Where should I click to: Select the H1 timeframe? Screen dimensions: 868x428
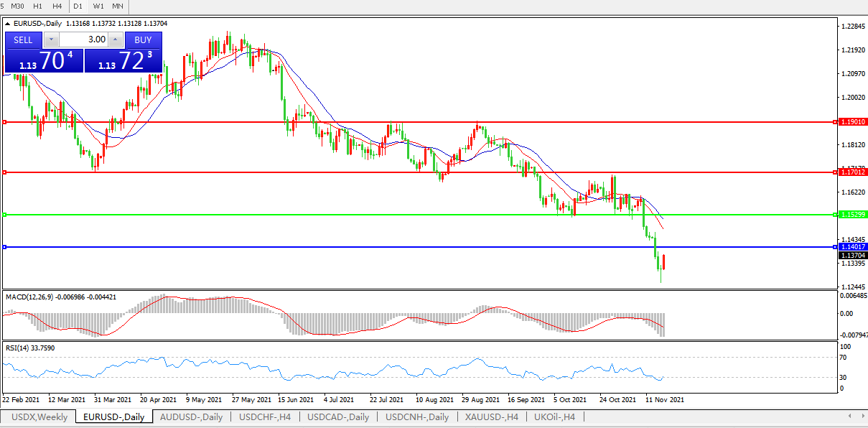[x=38, y=6]
